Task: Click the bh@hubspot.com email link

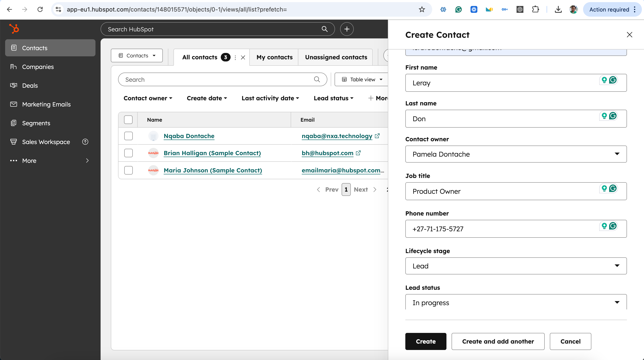Action: coord(327,153)
